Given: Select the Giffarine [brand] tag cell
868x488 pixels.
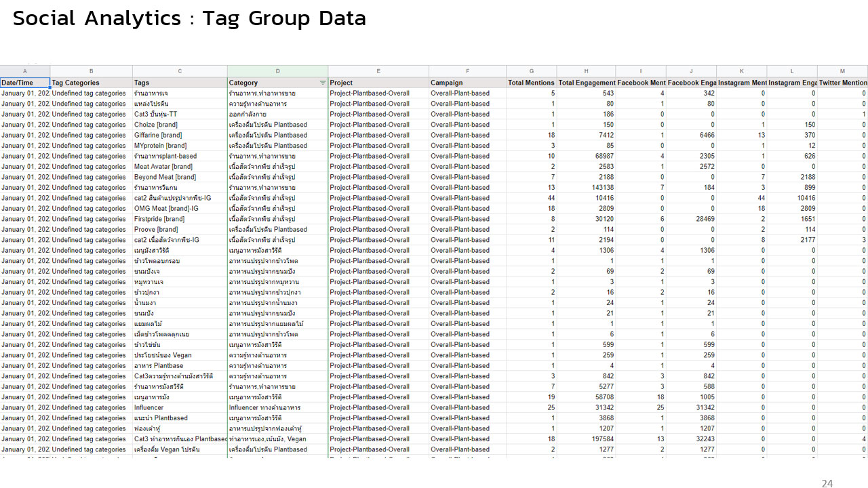Looking at the screenshot, I should click(x=180, y=135).
